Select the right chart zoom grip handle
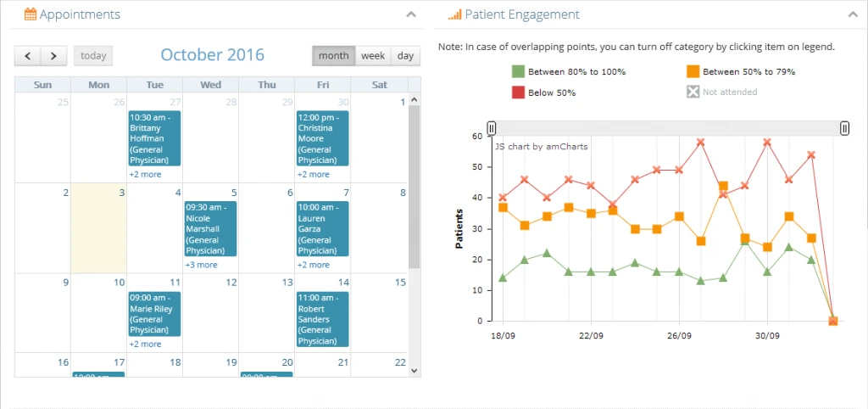The width and height of the screenshot is (868, 409). 845,129
